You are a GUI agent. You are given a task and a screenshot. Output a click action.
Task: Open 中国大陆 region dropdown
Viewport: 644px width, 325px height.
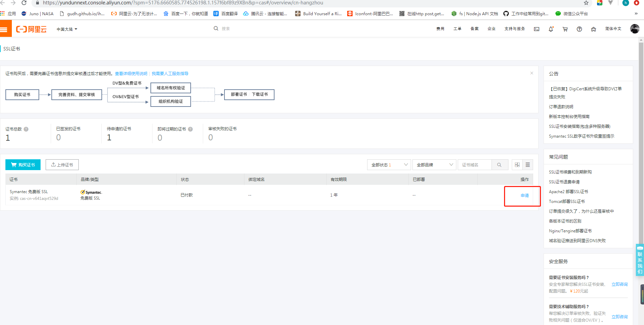click(x=67, y=29)
